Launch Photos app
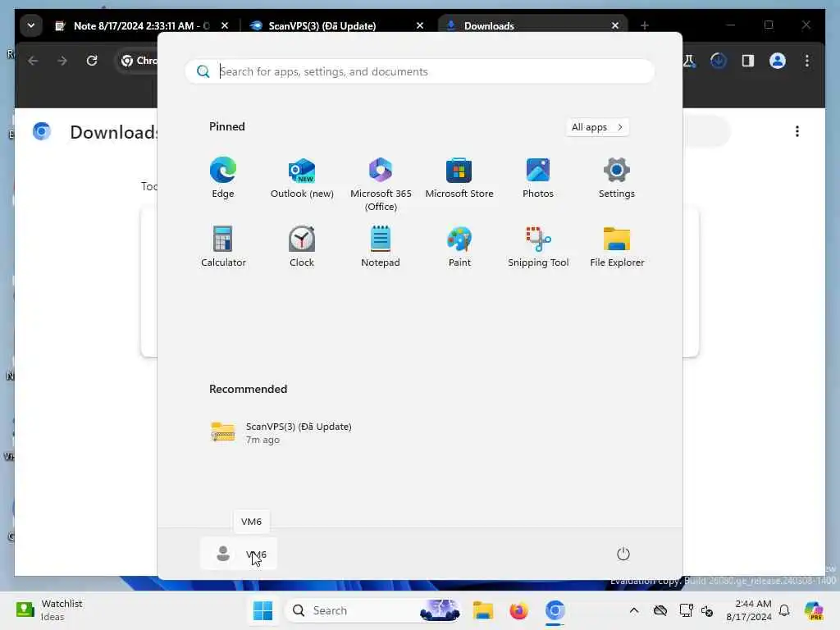 click(x=538, y=178)
